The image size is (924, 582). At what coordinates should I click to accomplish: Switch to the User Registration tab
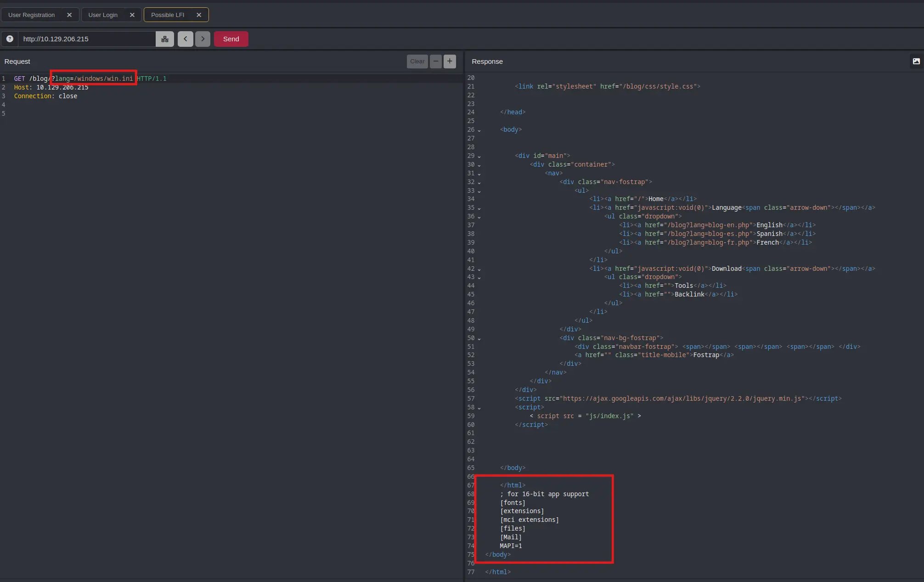tap(31, 15)
